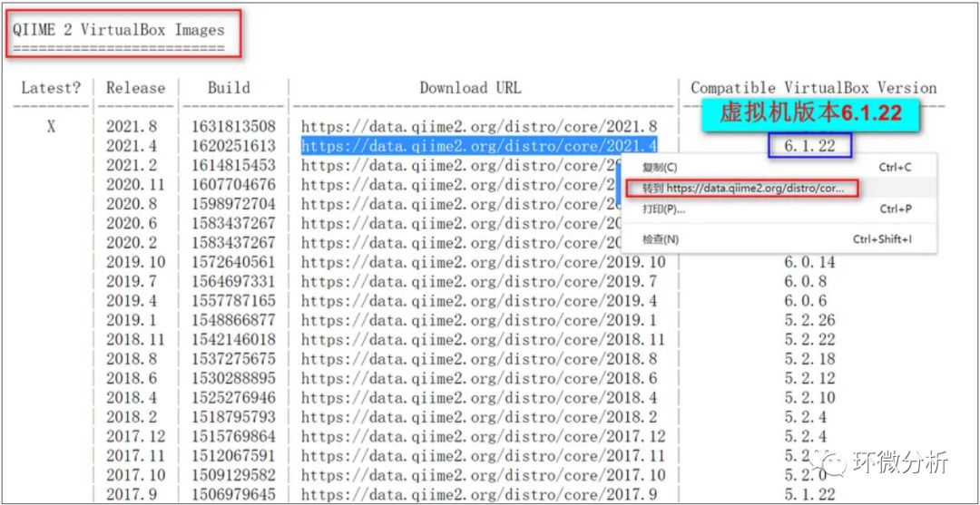Click release cell 2020.11
The height and width of the screenshot is (505, 980).
[135, 185]
